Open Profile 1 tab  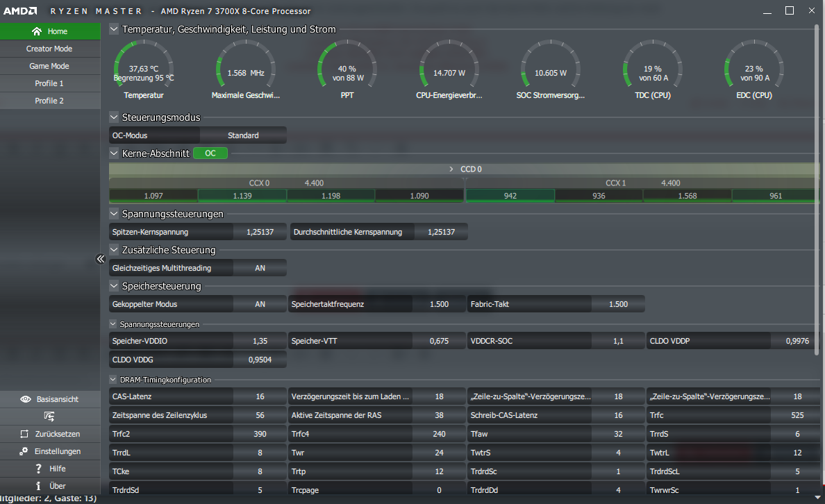point(49,83)
